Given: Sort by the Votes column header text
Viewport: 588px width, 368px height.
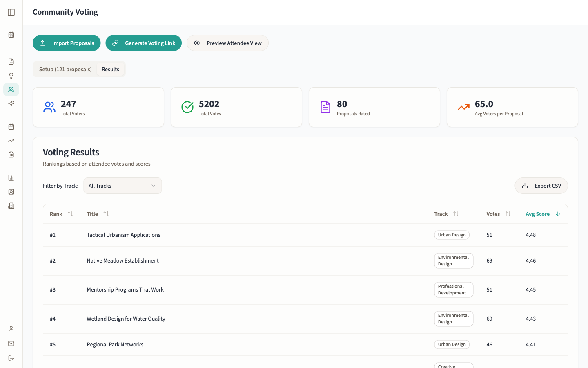Looking at the screenshot, I should click(493, 214).
